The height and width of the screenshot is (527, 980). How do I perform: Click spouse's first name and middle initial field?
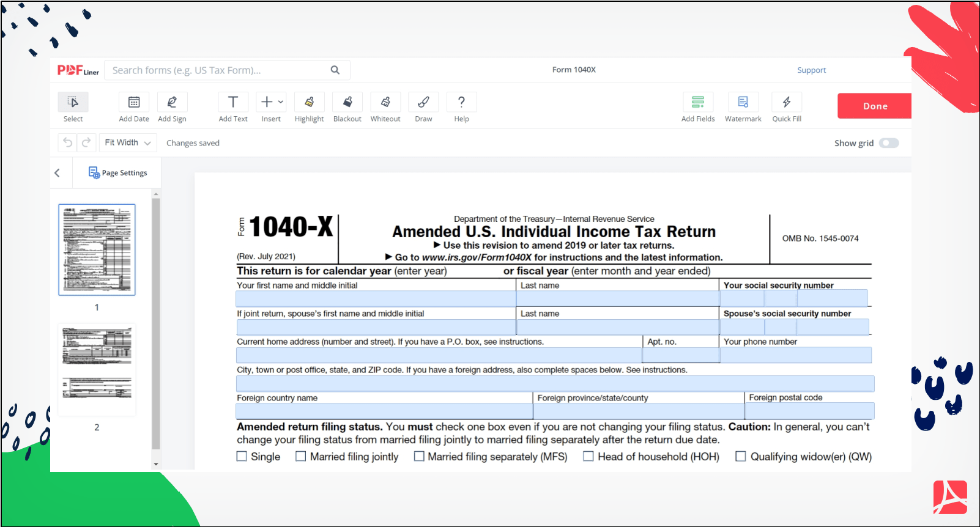pos(376,327)
